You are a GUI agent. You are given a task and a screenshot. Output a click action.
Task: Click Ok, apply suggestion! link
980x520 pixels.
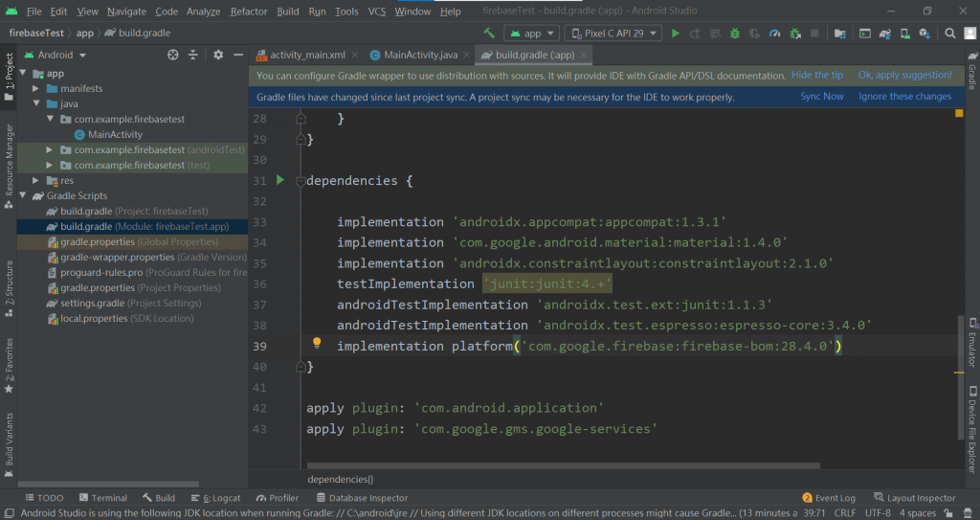904,75
